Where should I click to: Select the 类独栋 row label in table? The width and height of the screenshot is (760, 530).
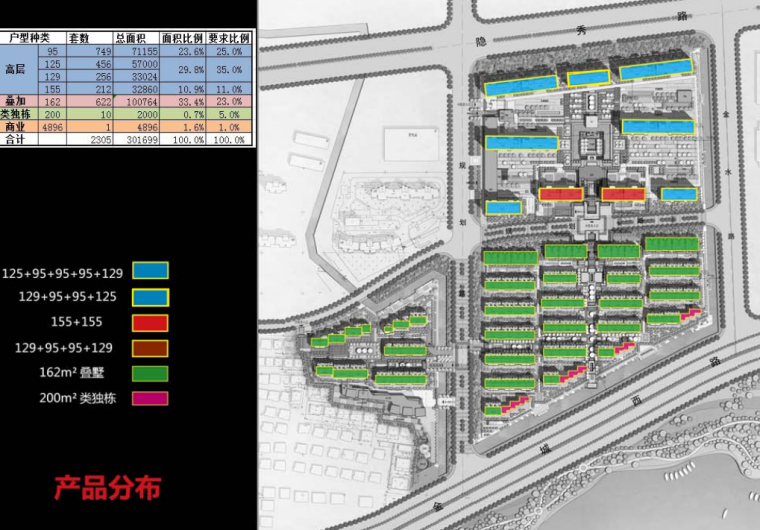click(18, 115)
